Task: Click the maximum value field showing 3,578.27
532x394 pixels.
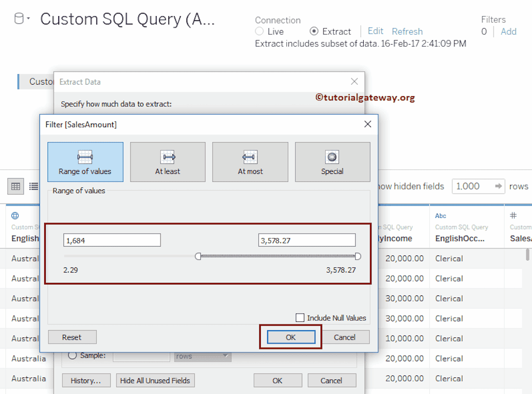Action: click(x=307, y=240)
